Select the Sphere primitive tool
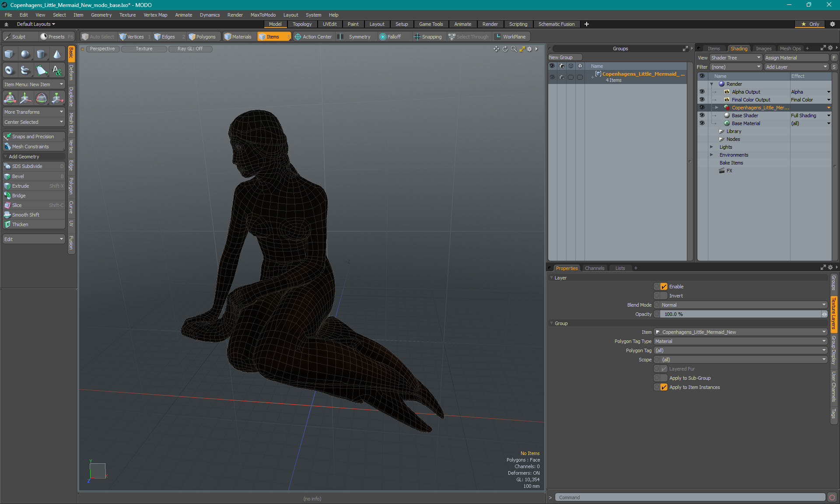The height and width of the screenshot is (504, 840). pyautogui.click(x=25, y=54)
